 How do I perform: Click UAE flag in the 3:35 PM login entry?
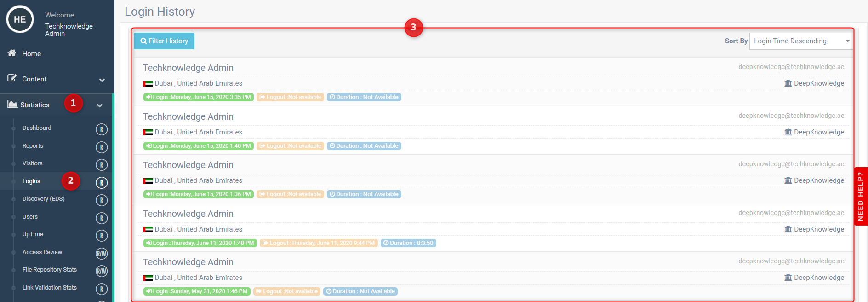click(148, 84)
